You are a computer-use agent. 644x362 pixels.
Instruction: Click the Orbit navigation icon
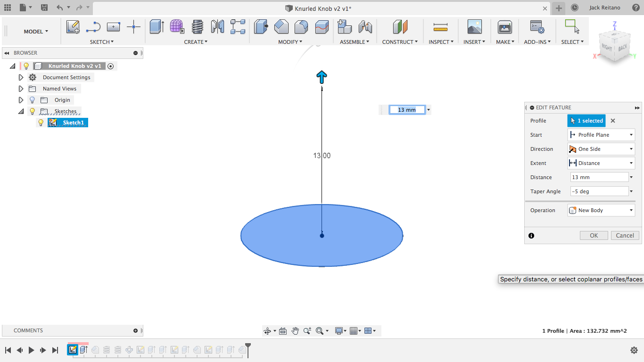pos(267,331)
